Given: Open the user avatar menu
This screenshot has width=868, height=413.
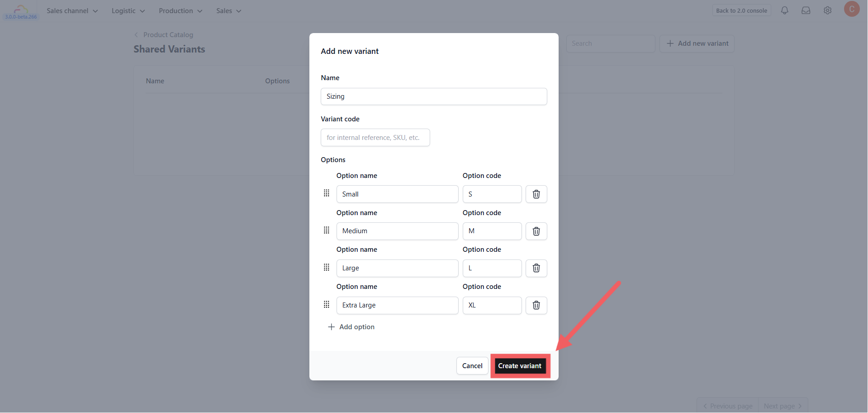Looking at the screenshot, I should 852,9.
